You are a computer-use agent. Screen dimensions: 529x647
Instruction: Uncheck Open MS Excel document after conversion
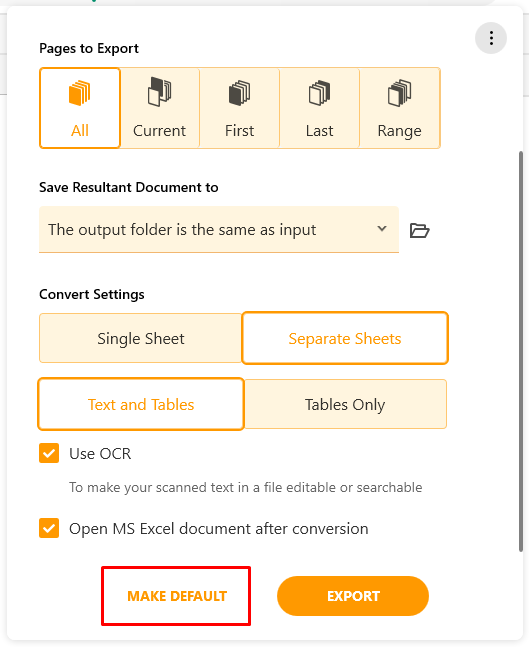(49, 528)
